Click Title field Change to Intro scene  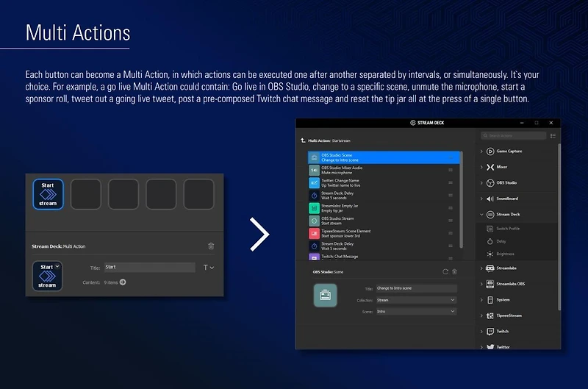click(x=417, y=288)
